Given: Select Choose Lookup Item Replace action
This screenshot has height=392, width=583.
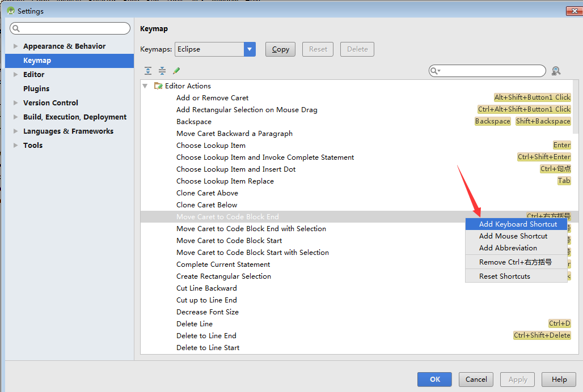Looking at the screenshot, I should coord(225,181).
